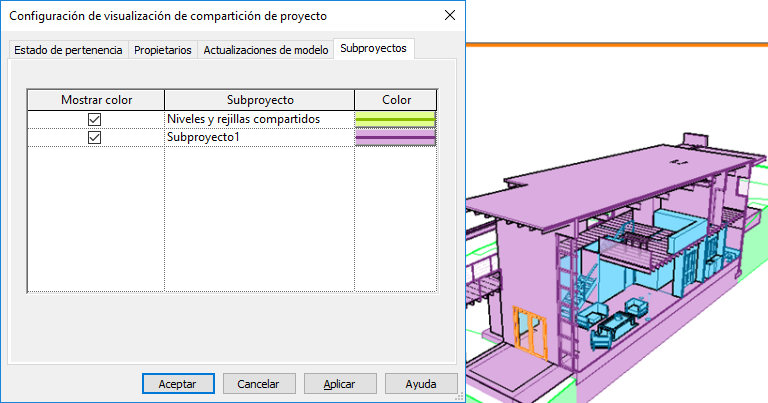Click the Mostrar color column header
The height and width of the screenshot is (403, 768).
coord(96,100)
